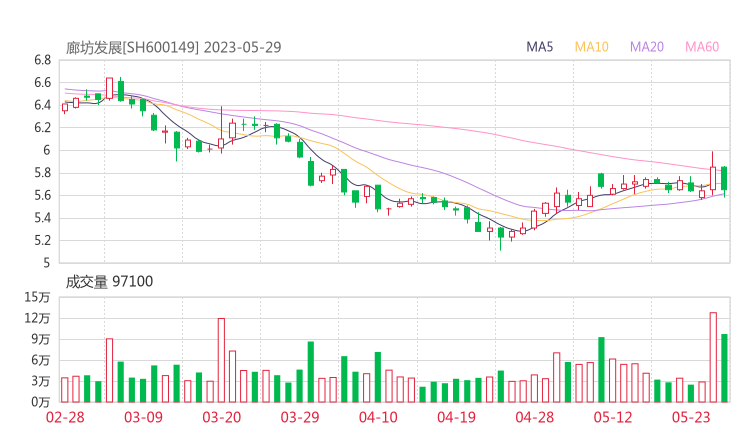The height and width of the screenshot is (440, 740).
Task: Click the stock title 廊坊发展[SH600149] 2023-05-29
Action: (173, 48)
